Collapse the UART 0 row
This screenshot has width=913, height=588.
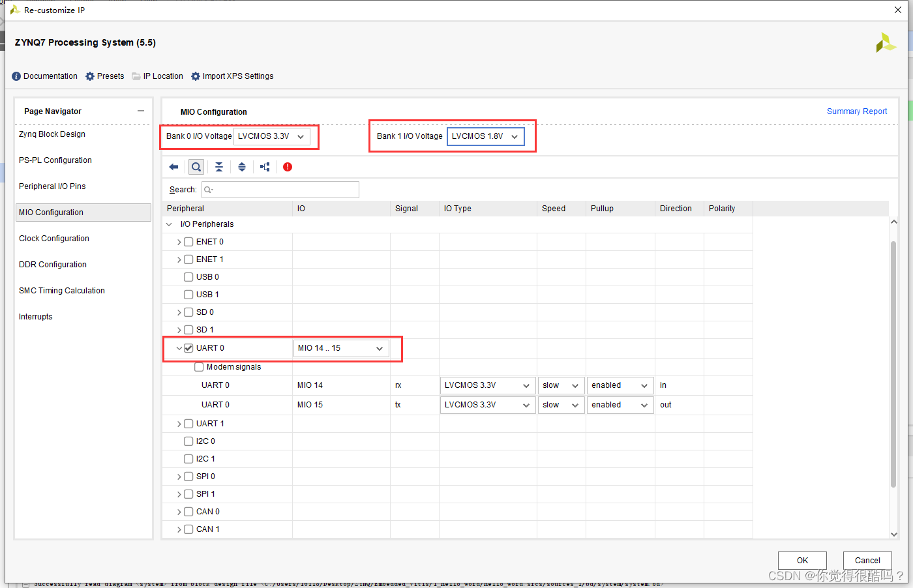click(x=179, y=348)
